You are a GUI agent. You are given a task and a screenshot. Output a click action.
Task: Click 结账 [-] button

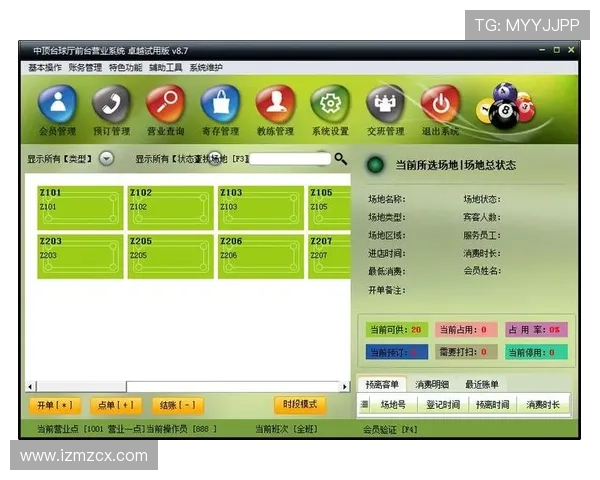click(178, 405)
